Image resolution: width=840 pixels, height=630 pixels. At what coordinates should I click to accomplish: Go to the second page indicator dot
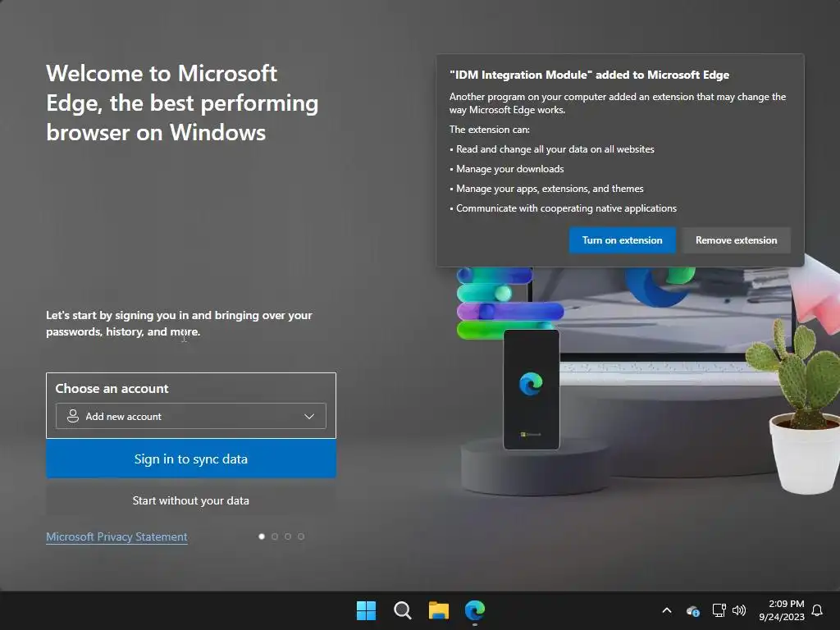275,536
